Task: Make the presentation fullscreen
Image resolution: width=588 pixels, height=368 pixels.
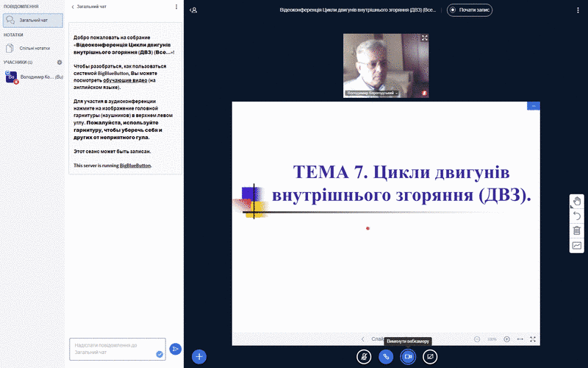Action: [533, 339]
